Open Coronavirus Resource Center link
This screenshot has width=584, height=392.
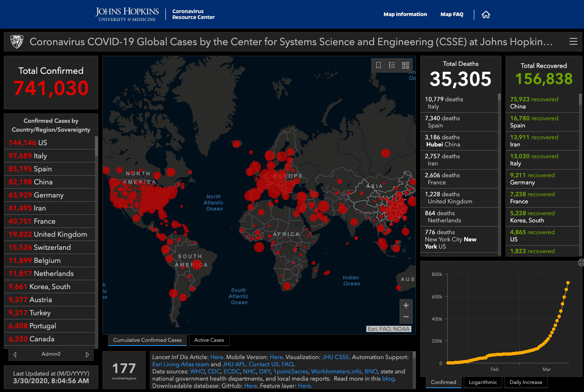pyautogui.click(x=193, y=14)
